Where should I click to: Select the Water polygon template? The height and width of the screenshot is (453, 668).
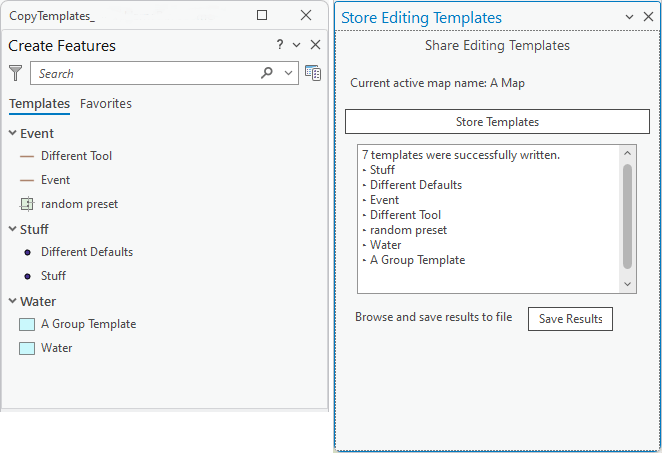coord(56,348)
